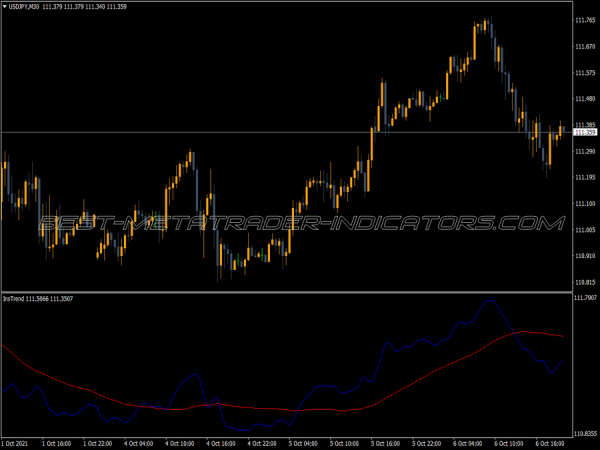Click the 111.195 price axis label
The image size is (600, 450).
click(585, 178)
